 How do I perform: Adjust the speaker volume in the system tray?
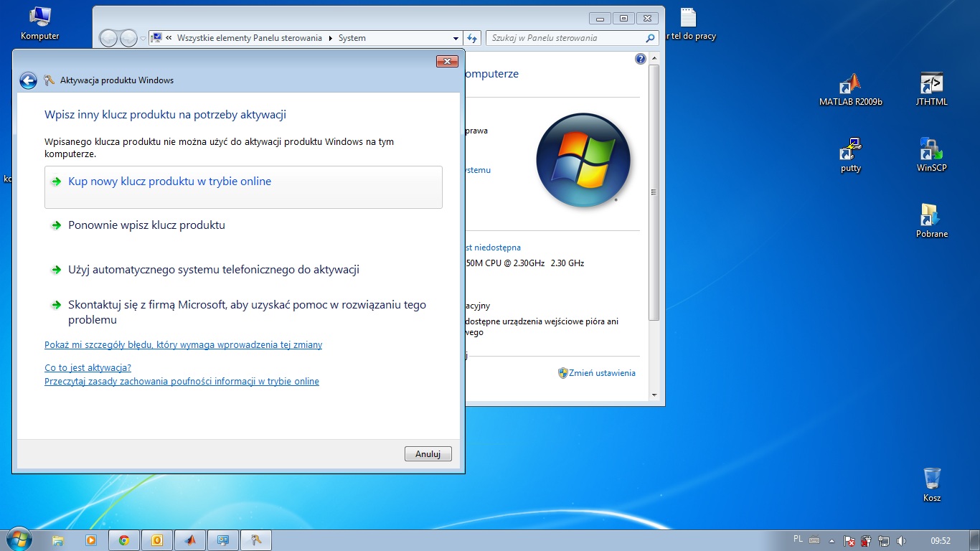pyautogui.click(x=902, y=540)
